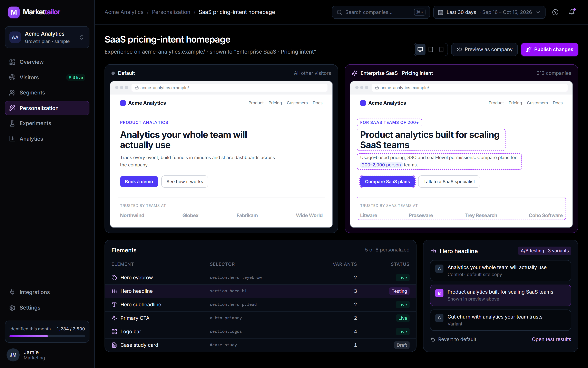This screenshot has height=368, width=588.
Task: Select tablet preview device
Action: click(x=431, y=49)
